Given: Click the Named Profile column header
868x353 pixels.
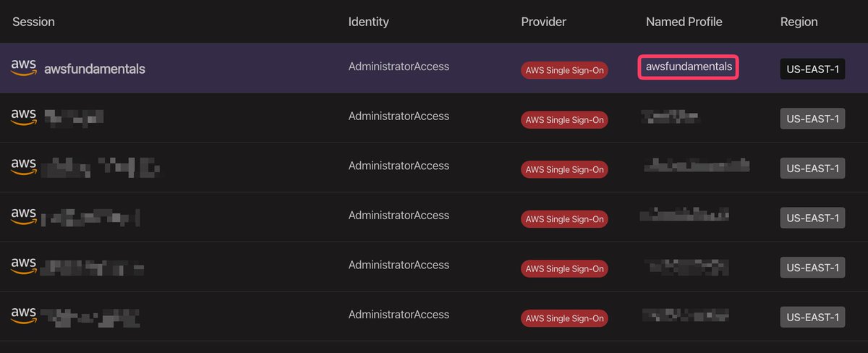Looking at the screenshot, I should pos(684,22).
